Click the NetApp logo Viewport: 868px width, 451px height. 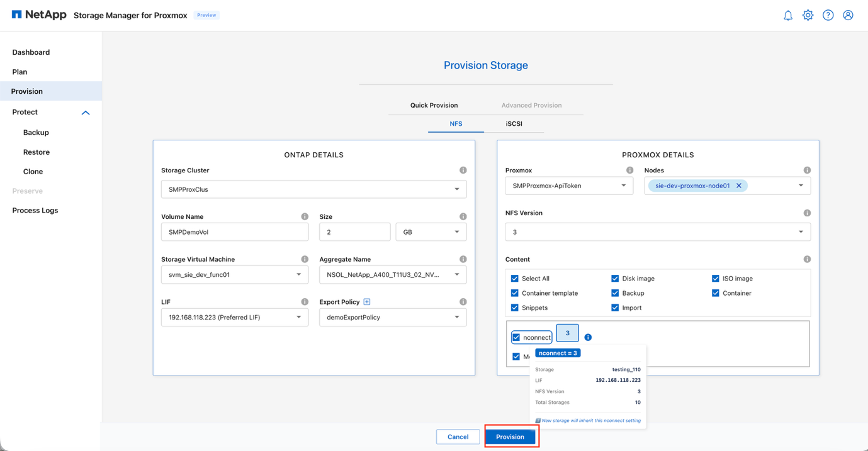point(39,14)
